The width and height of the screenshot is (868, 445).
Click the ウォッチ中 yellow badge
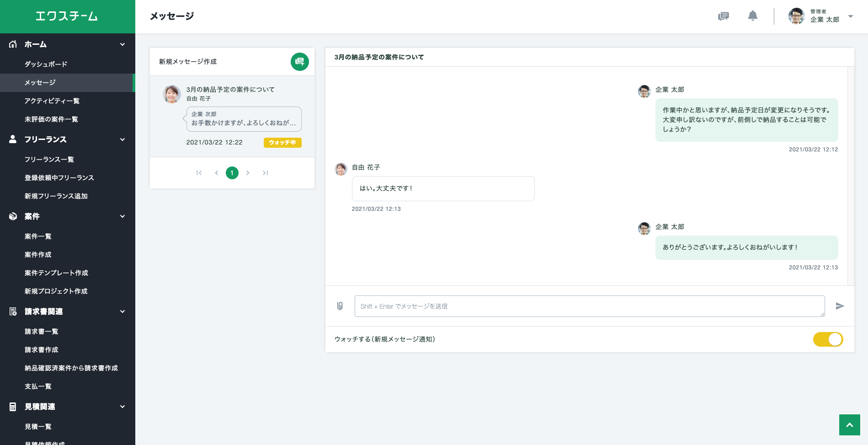pyautogui.click(x=282, y=143)
